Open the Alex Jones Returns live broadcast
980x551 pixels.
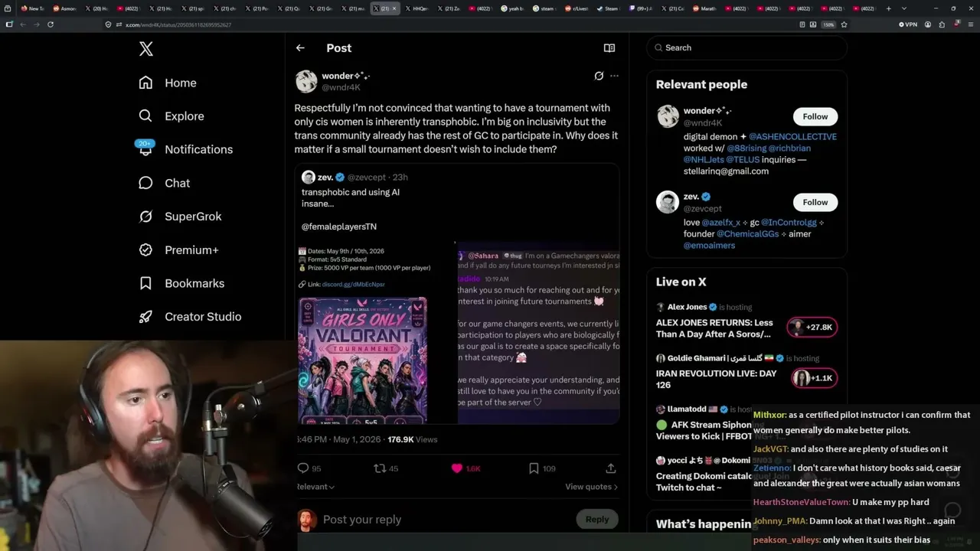714,328
